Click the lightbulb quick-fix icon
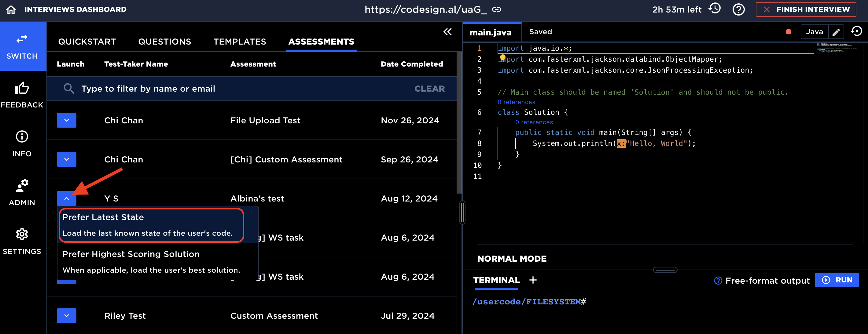This screenshot has height=334, width=868. tap(502, 58)
